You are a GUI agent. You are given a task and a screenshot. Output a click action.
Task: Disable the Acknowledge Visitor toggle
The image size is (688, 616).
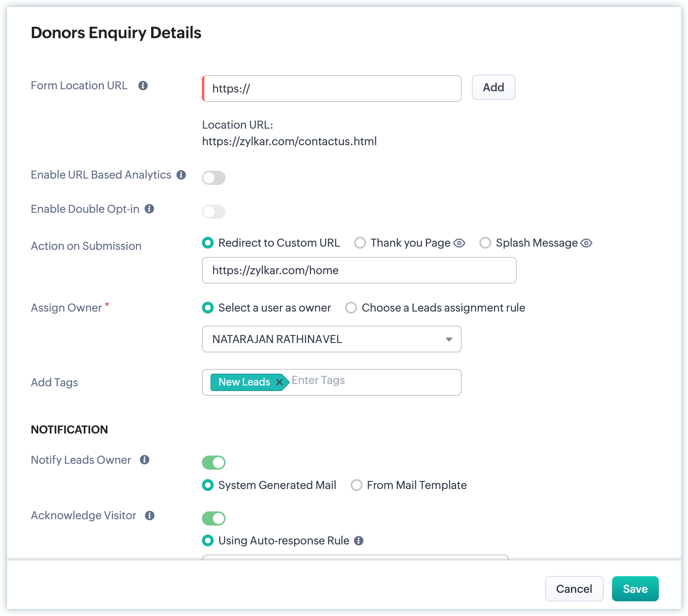click(214, 518)
